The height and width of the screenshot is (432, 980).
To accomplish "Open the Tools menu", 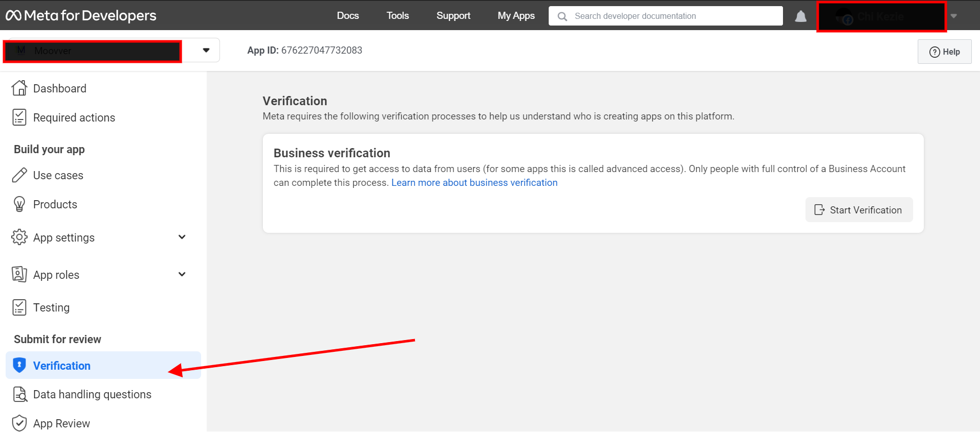I will pos(398,16).
